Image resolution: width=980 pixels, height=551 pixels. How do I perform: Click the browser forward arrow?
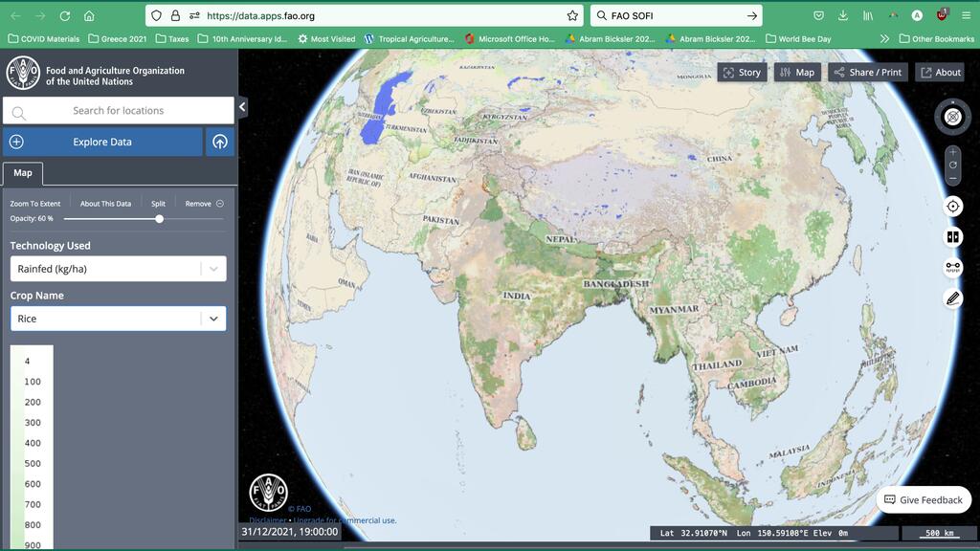tap(40, 15)
